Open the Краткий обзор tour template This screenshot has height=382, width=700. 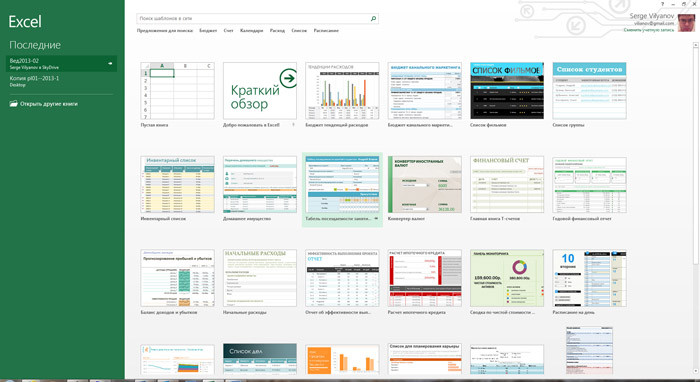(260, 91)
